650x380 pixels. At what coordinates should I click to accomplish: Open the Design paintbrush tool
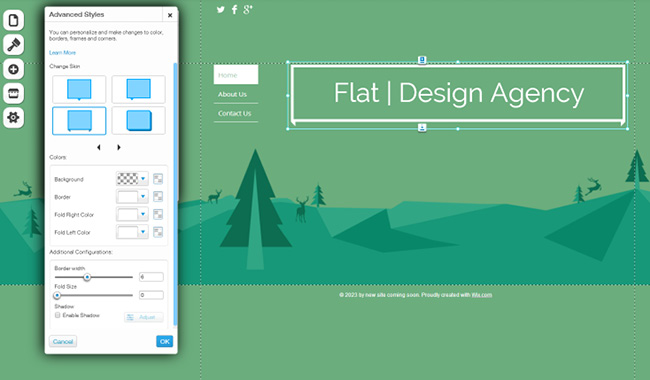tap(13, 44)
